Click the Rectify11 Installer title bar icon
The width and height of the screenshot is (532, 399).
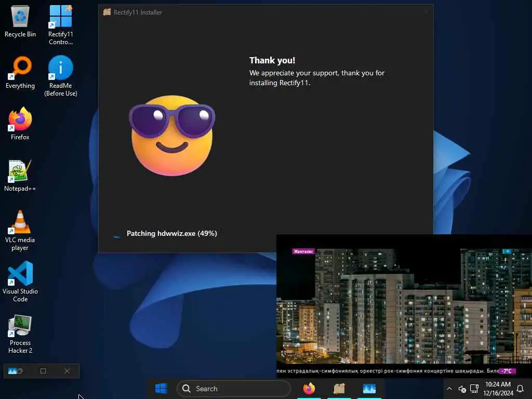pyautogui.click(x=107, y=12)
